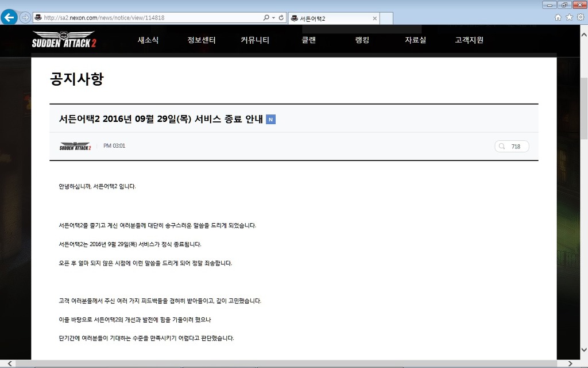
Task: Open the 랭킹 menu
Action: [x=362, y=40]
